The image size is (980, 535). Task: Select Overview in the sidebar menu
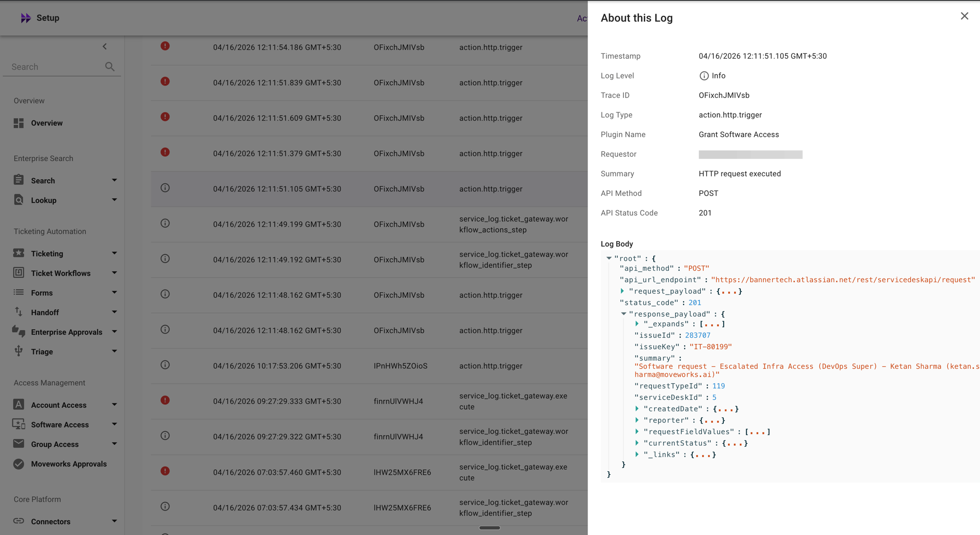point(47,123)
